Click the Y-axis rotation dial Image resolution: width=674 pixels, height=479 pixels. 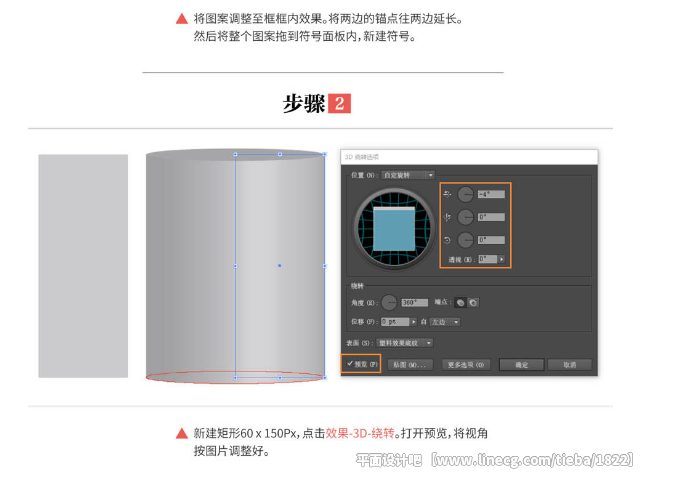pos(465,217)
